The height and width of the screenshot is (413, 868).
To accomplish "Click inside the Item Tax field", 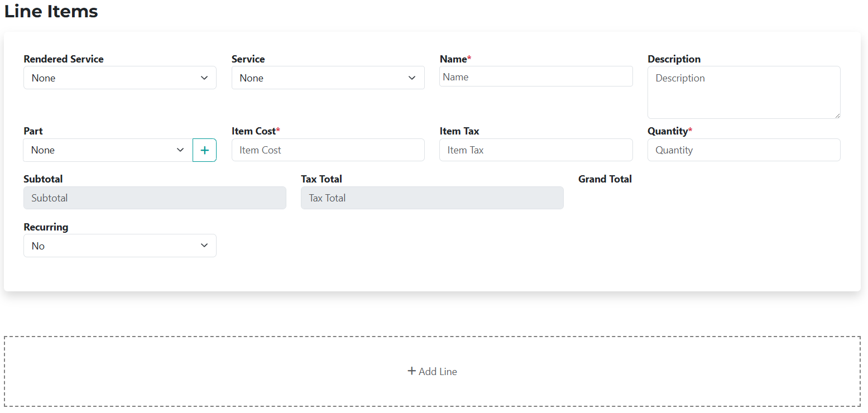I will click(535, 150).
